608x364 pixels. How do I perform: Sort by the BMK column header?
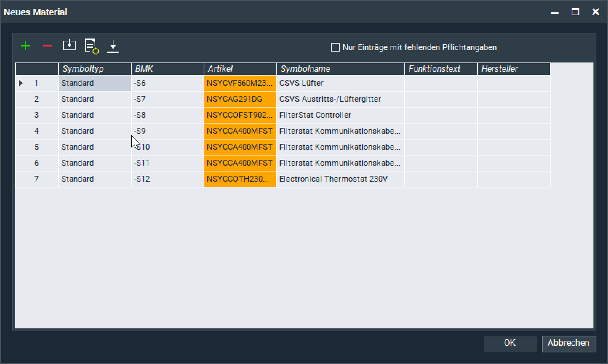click(167, 69)
